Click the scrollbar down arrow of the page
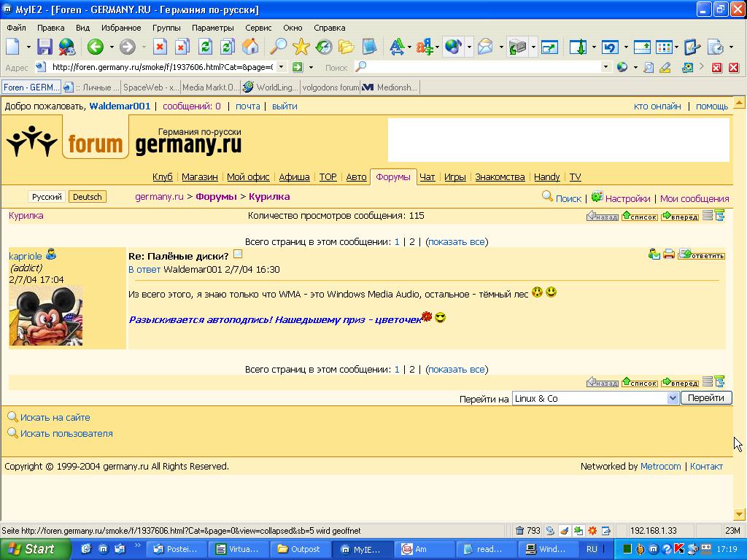 coord(740,514)
